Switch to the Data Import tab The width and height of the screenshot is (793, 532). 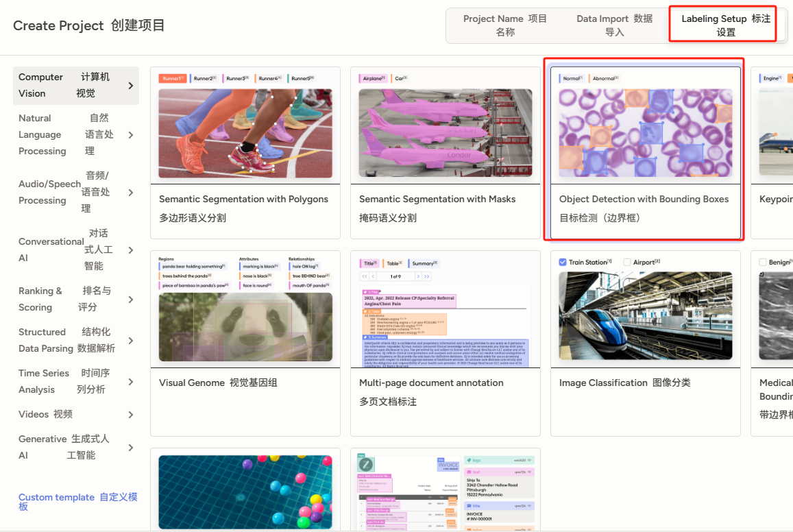click(x=614, y=25)
